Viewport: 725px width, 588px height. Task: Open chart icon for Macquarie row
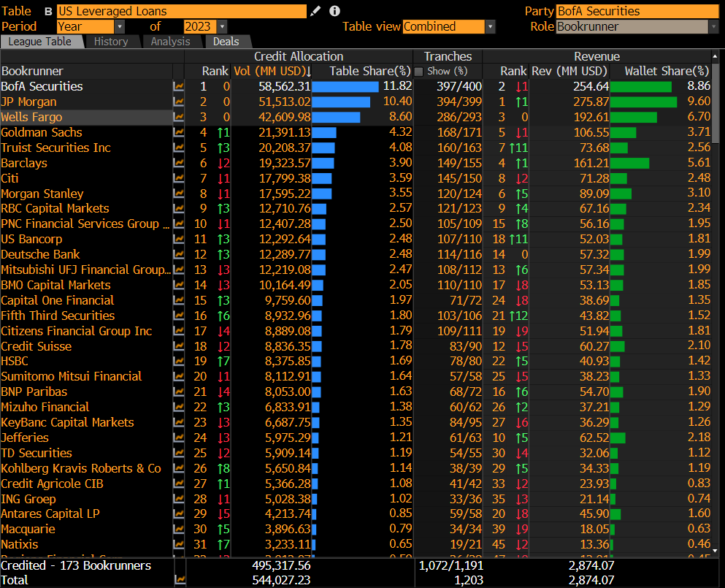[178, 529]
